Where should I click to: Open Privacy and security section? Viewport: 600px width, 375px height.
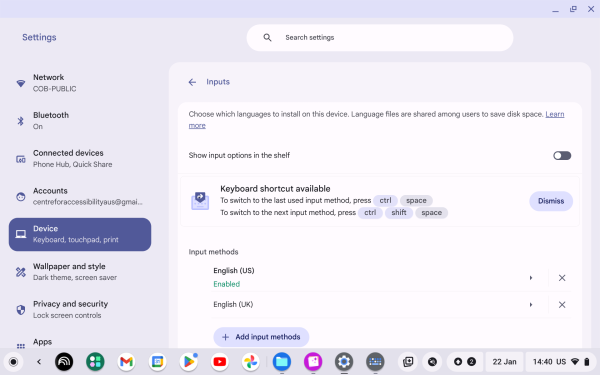point(80,310)
